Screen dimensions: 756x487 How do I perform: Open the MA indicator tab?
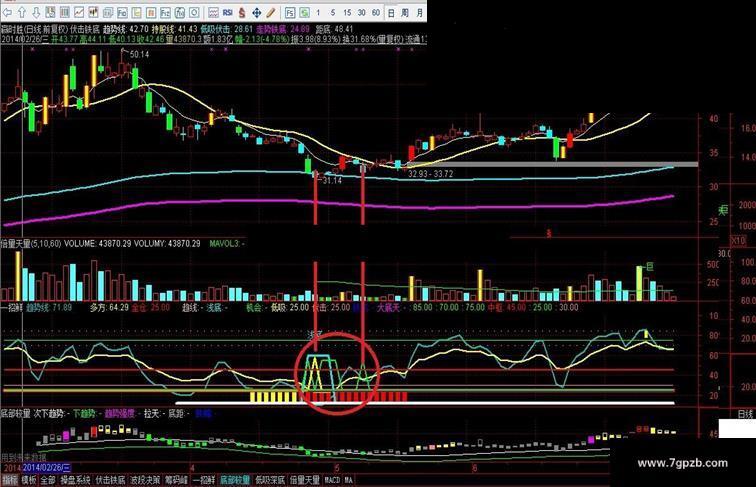tap(348, 480)
